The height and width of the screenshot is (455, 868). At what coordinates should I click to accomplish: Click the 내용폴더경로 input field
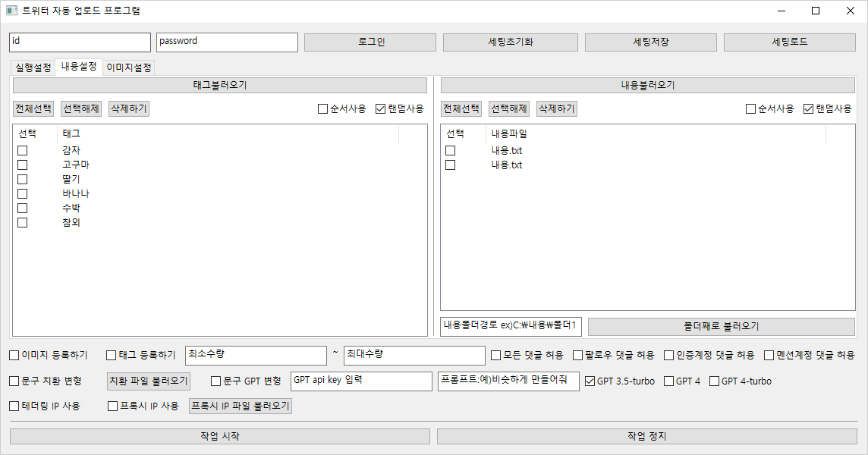click(x=511, y=327)
